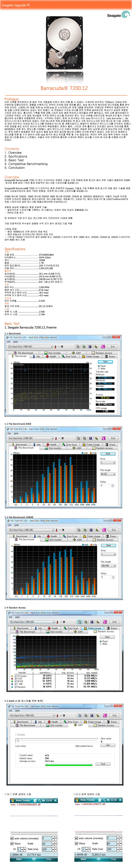
Task: Click the copy-text icon in the Random Access window toolbar
Action: [x=80, y=622]
